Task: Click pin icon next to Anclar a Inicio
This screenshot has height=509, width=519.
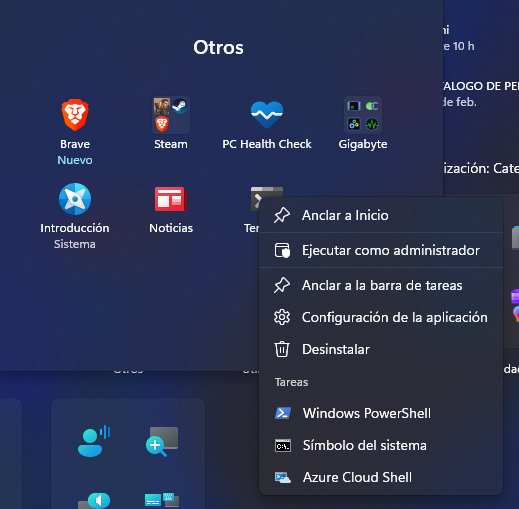Action: click(282, 215)
